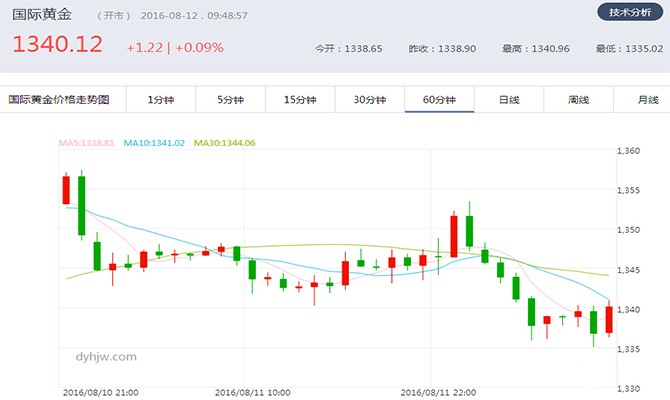Click the 今开：1338.65 value
Screen dimensions: 670x400
[x=349, y=49]
